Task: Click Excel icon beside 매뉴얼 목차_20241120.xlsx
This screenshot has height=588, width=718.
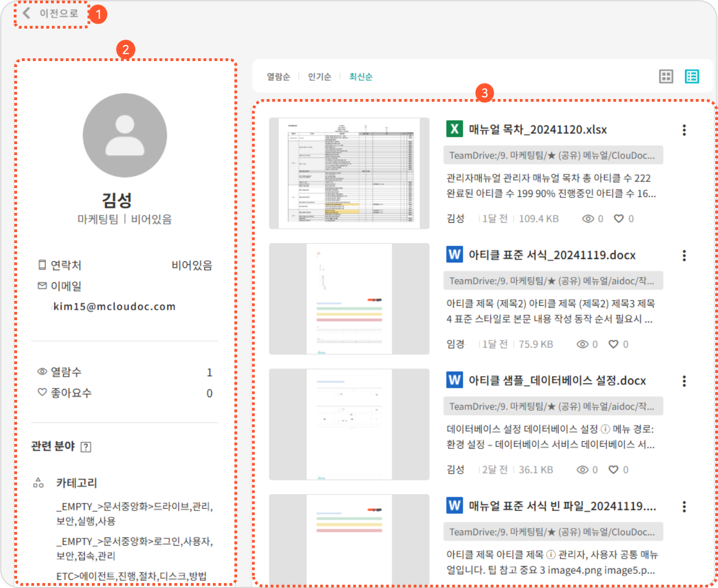Action: coord(454,129)
